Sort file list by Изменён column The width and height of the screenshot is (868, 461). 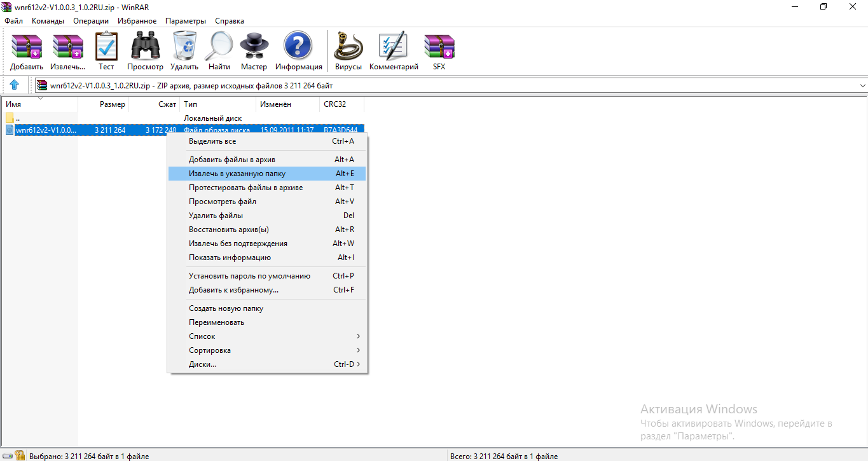(287, 104)
